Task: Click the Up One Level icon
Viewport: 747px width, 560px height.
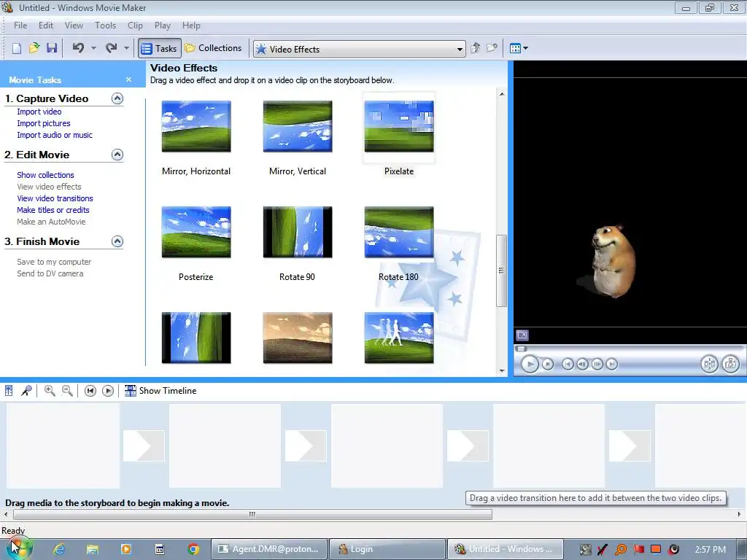Action: click(x=476, y=48)
